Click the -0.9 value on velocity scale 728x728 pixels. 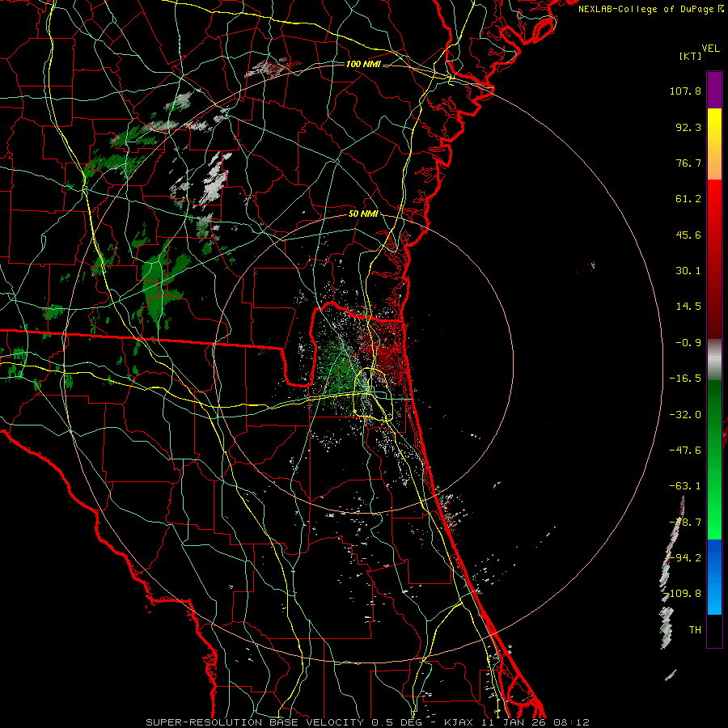click(x=688, y=343)
